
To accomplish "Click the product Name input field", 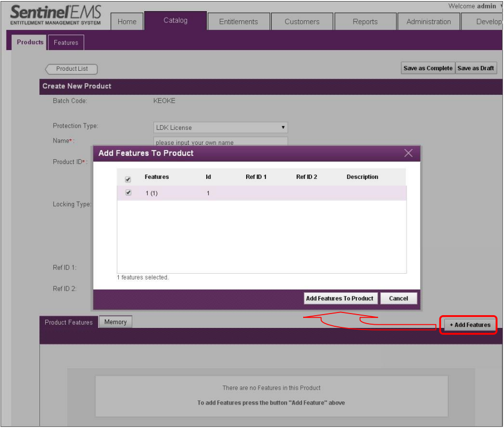I will [x=221, y=142].
